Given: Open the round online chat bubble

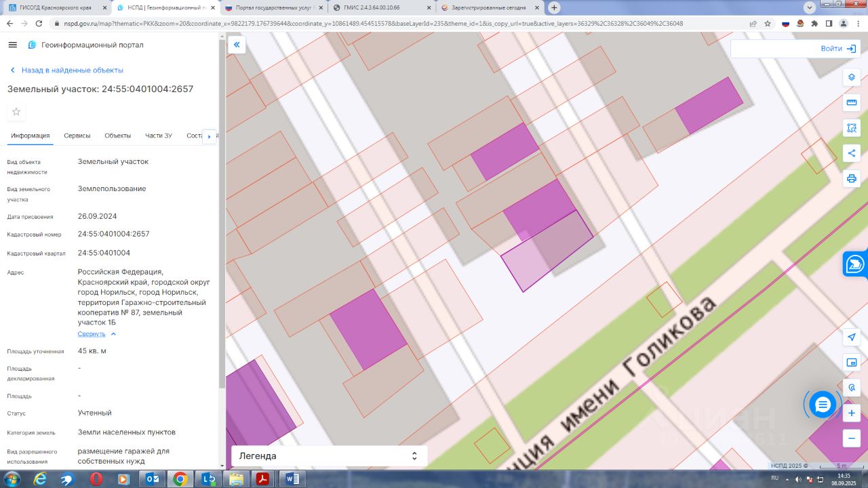Looking at the screenshot, I should (823, 405).
